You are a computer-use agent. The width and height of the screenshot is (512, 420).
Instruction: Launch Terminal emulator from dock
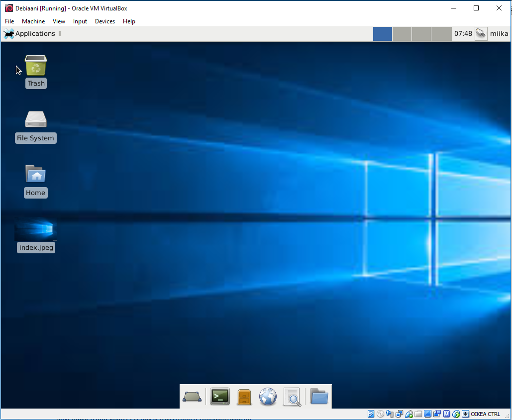pos(220,397)
